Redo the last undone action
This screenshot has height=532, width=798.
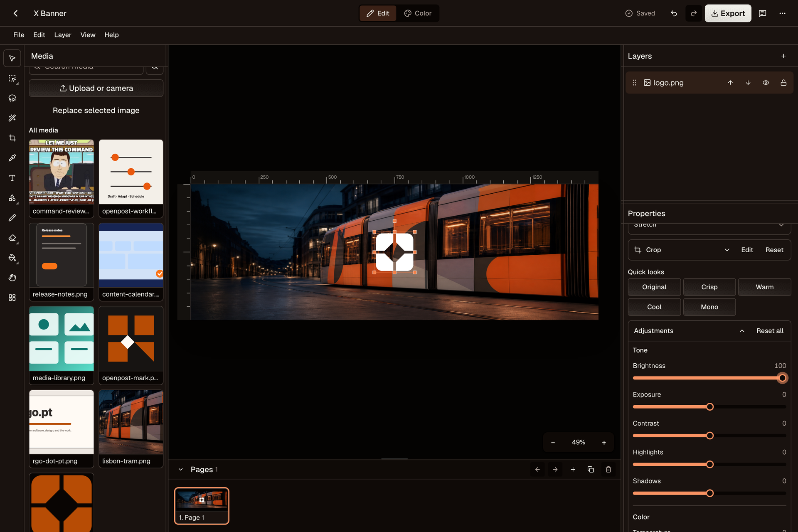[x=694, y=13]
